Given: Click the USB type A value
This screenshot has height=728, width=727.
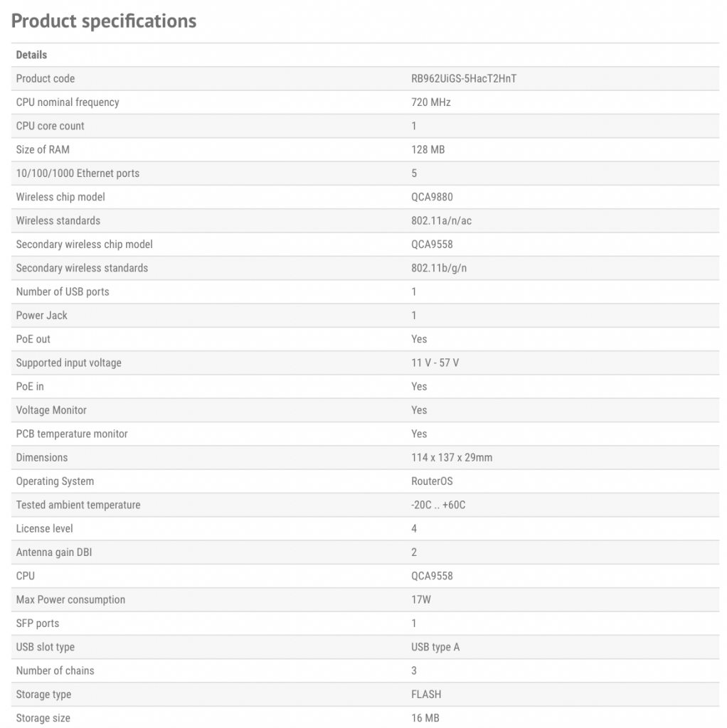Looking at the screenshot, I should 435,647.
